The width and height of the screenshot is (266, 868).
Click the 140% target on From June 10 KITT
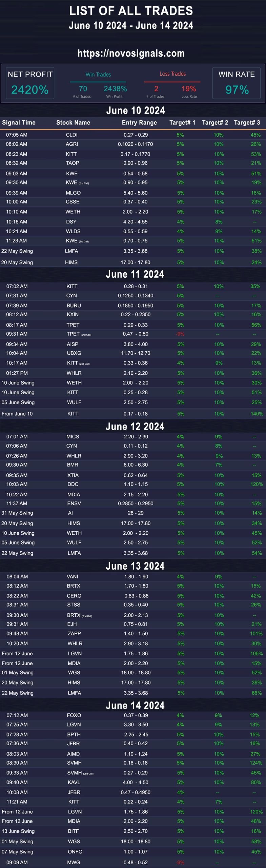tap(257, 414)
